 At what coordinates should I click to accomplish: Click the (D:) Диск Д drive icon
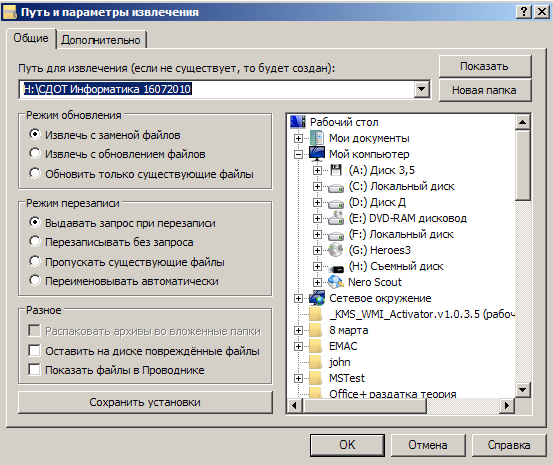(335, 203)
